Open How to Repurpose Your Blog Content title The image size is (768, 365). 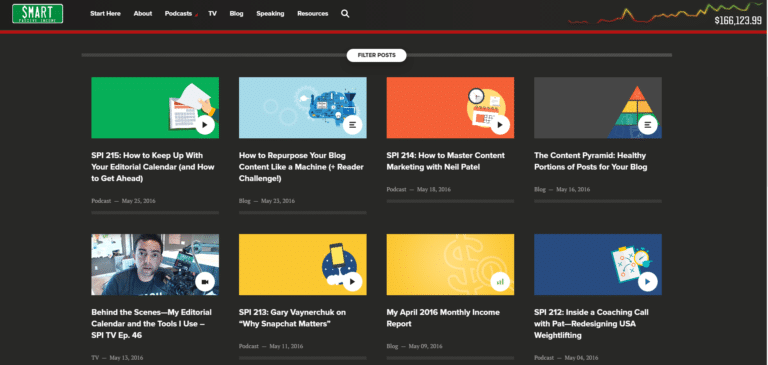[x=301, y=167]
